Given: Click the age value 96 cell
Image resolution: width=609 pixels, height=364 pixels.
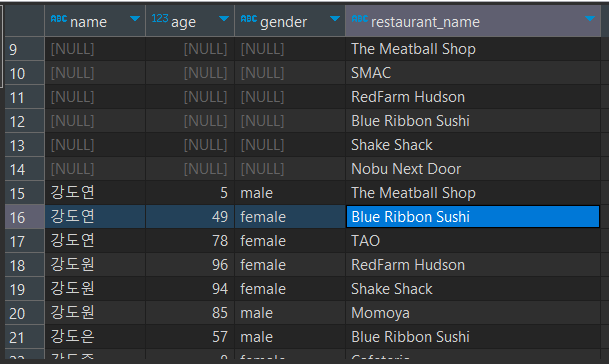Looking at the screenshot, I should tap(190, 265).
